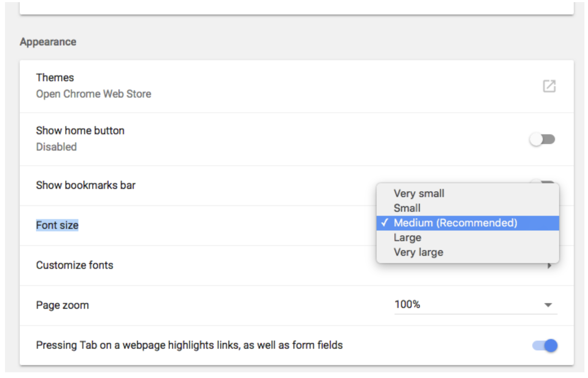Click the Show bookmarks bar label
The height and width of the screenshot is (378, 588).
pyautogui.click(x=85, y=185)
